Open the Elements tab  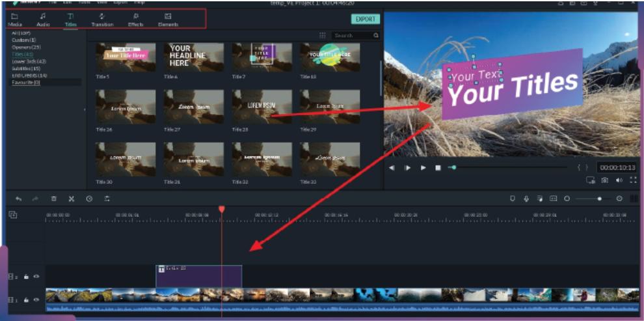(x=168, y=20)
